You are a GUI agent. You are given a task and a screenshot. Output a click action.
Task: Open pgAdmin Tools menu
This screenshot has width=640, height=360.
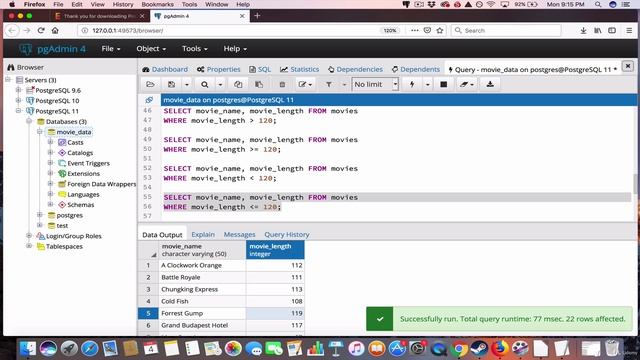tap(195, 49)
